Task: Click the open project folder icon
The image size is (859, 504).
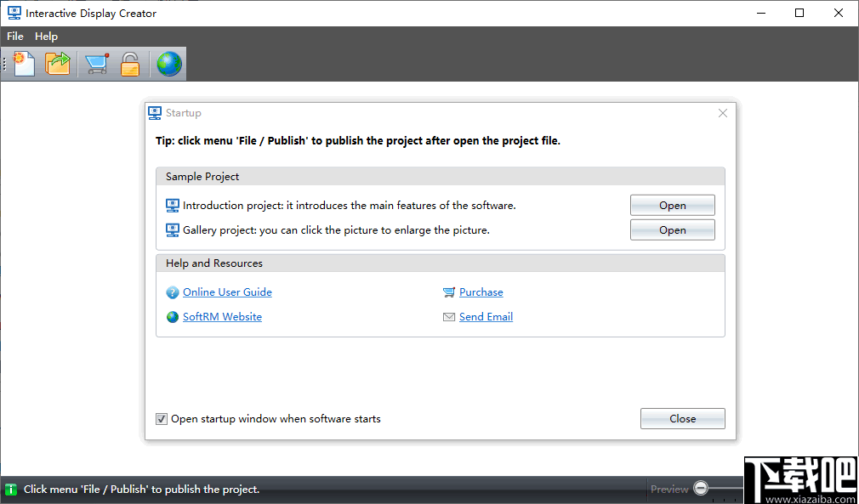Action: click(x=58, y=64)
